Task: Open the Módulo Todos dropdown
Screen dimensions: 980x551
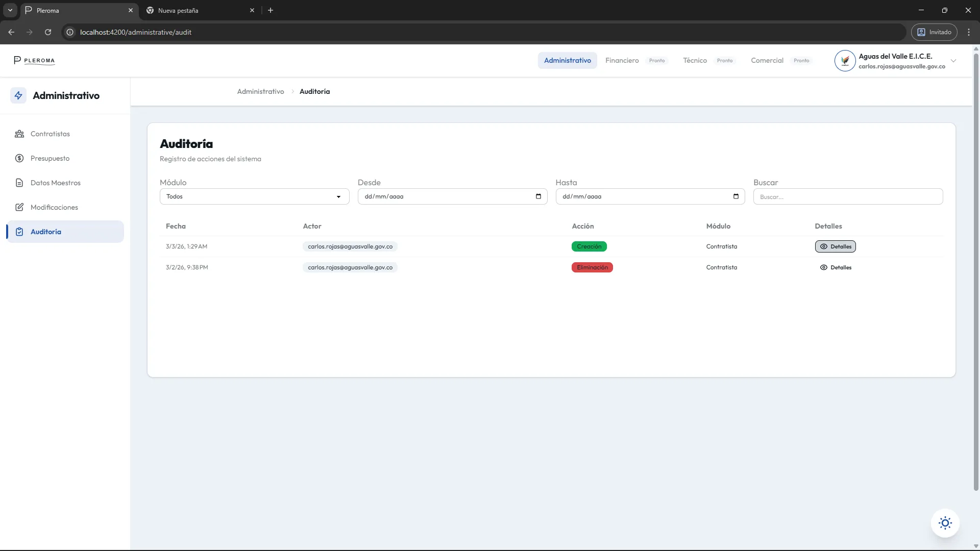Action: point(254,196)
